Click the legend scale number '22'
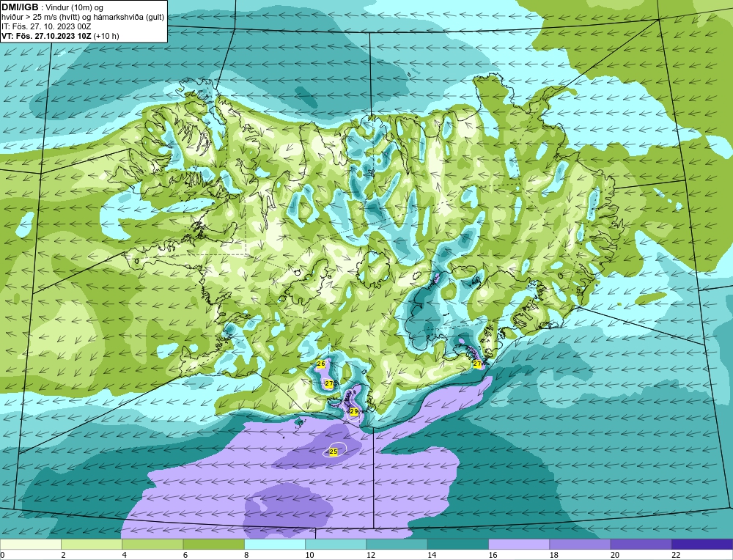733x560 pixels. tap(676, 555)
